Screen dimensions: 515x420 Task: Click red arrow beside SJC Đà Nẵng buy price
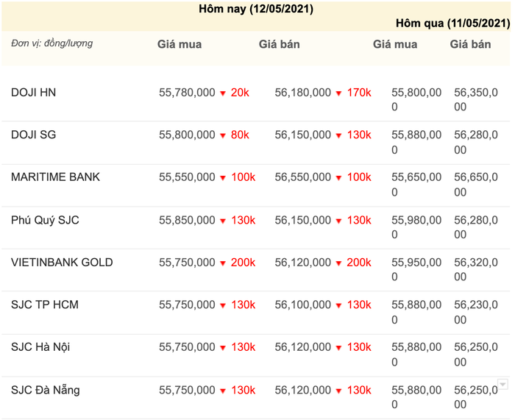tap(222, 391)
